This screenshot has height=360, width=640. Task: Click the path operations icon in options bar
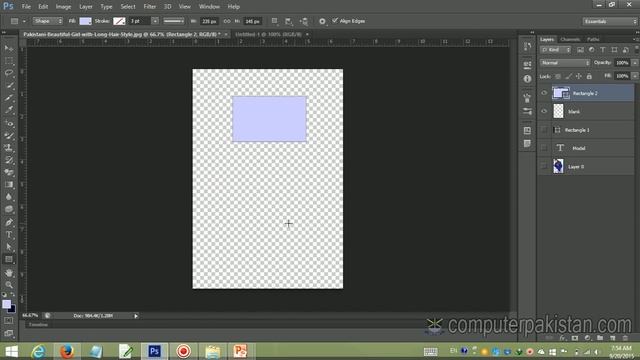pyautogui.click(x=275, y=21)
